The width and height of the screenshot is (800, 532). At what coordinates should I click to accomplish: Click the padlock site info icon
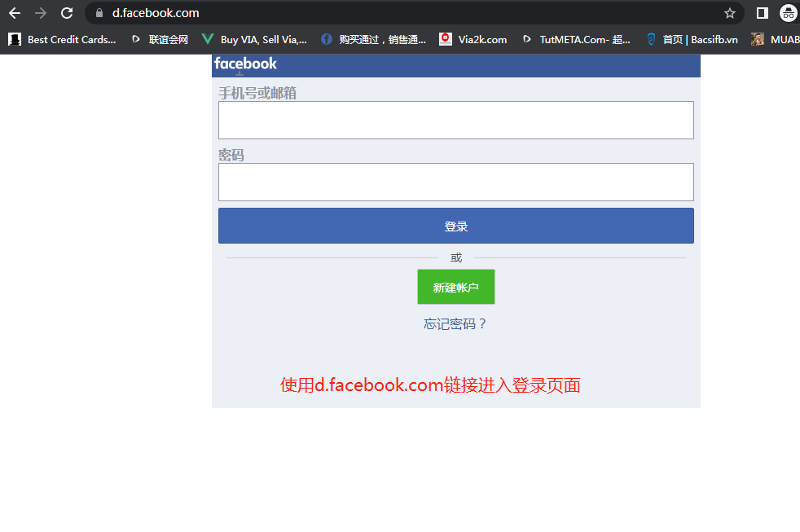tap(99, 13)
